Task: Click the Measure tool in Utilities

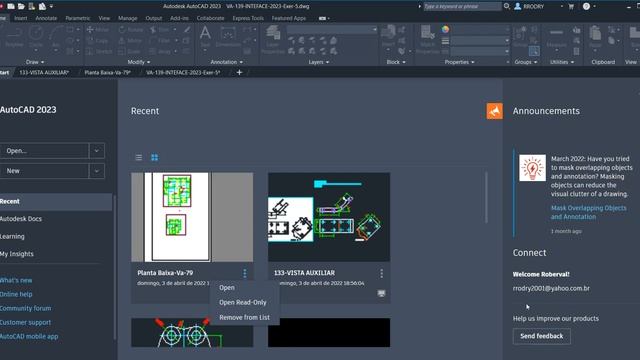Action: point(556,37)
